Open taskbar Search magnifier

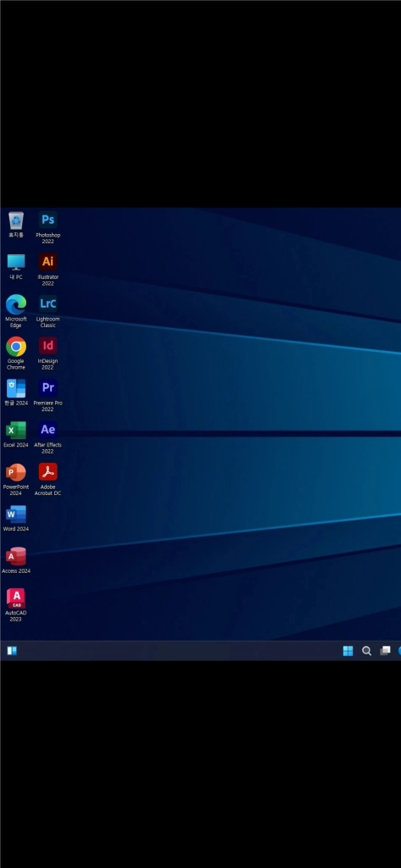[x=366, y=651]
